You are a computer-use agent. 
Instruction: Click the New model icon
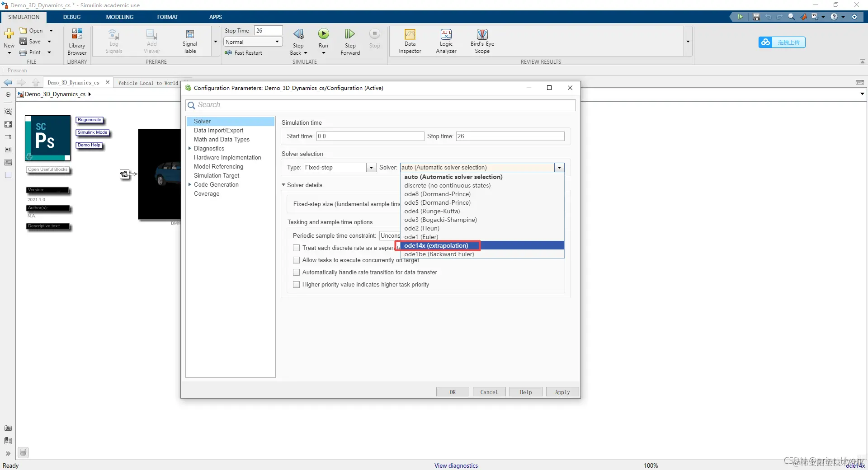[x=9, y=34]
